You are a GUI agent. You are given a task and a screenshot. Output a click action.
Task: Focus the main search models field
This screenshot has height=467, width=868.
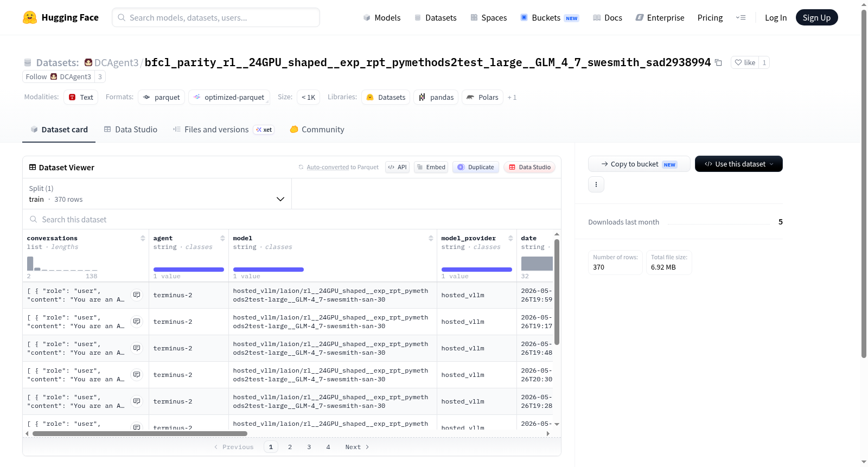coord(216,17)
